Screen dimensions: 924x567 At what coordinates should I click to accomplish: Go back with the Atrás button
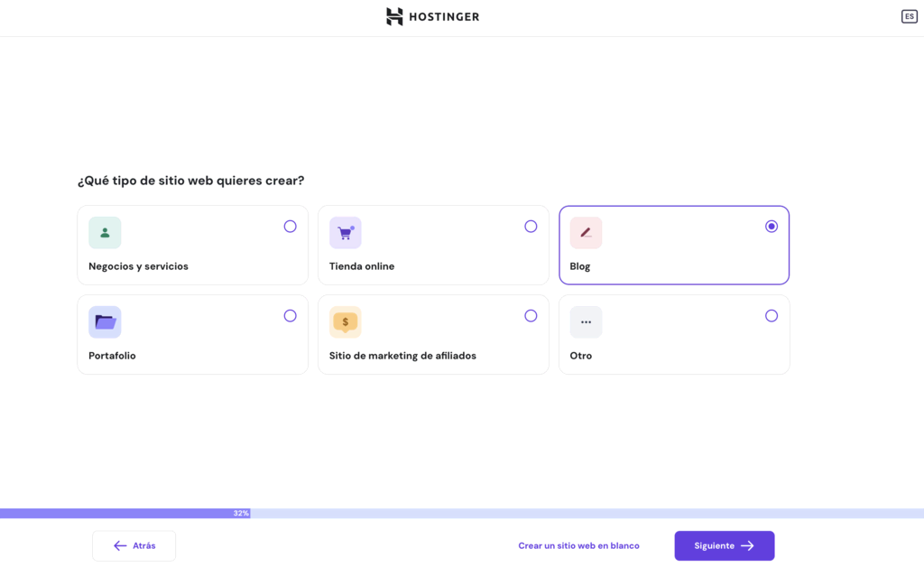(134, 546)
